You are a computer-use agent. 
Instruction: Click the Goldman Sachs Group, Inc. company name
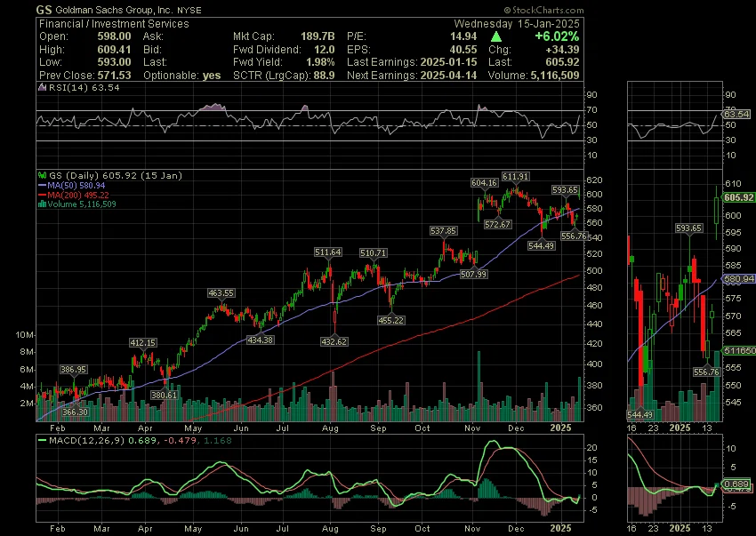point(114,10)
